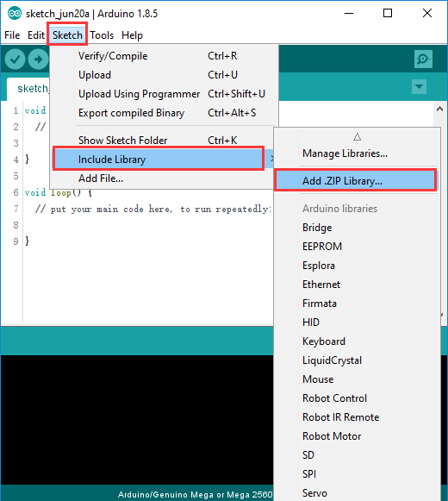
Task: Include the HID library
Action: point(357,323)
